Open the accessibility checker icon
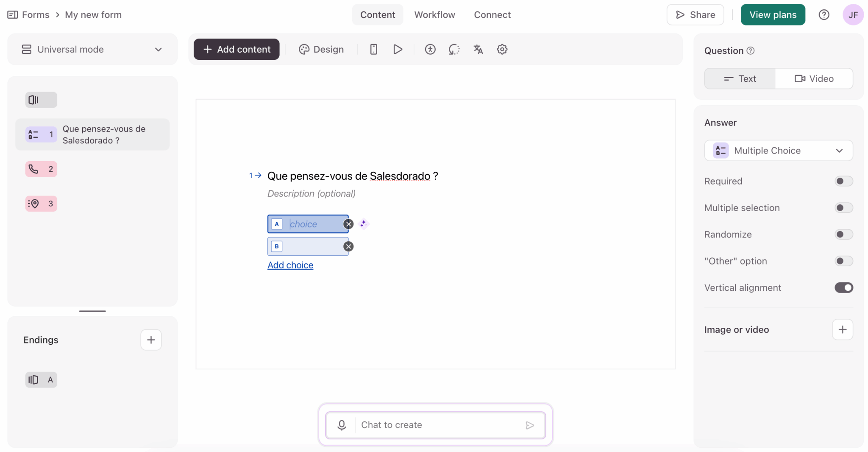 [430, 50]
